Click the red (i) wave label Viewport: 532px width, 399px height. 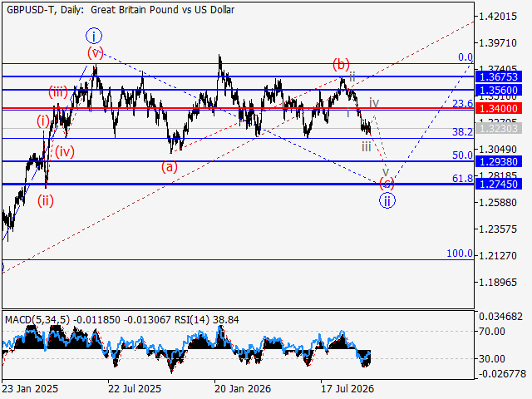tap(43, 121)
